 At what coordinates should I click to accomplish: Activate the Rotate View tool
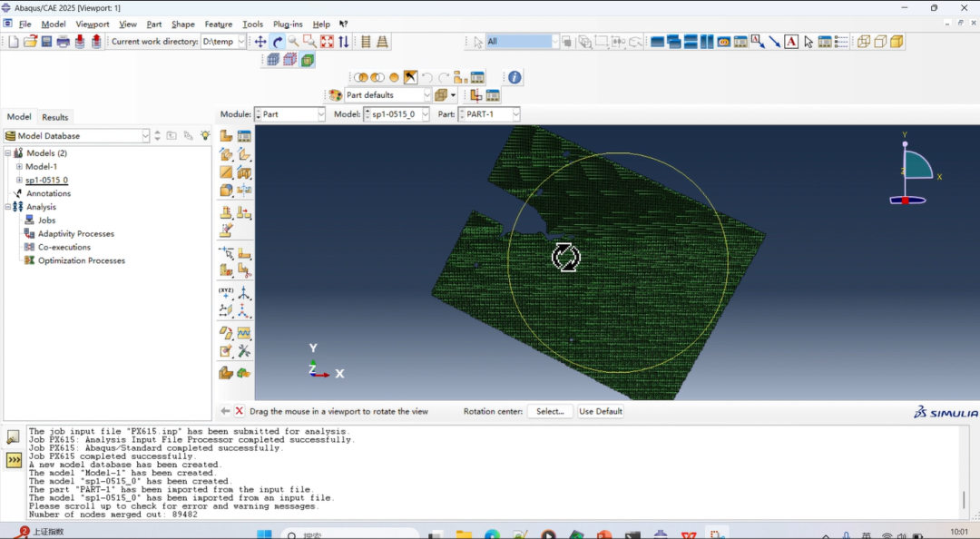tap(278, 42)
